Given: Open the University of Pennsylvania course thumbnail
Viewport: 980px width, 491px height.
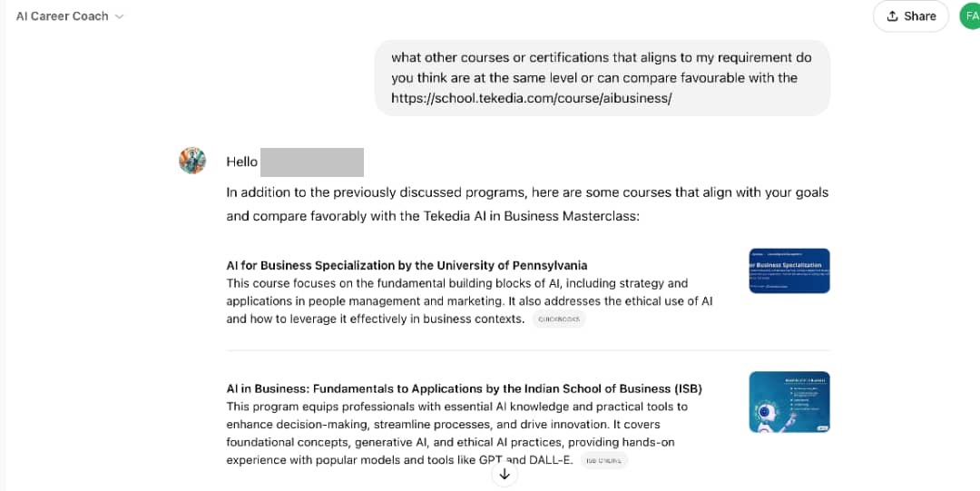Looking at the screenshot, I should (x=789, y=270).
